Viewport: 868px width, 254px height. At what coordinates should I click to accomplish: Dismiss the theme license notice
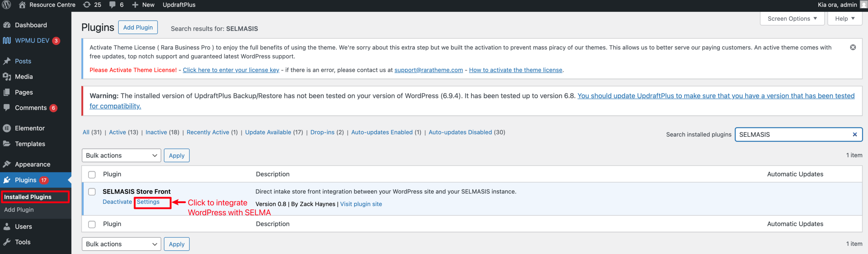(853, 47)
